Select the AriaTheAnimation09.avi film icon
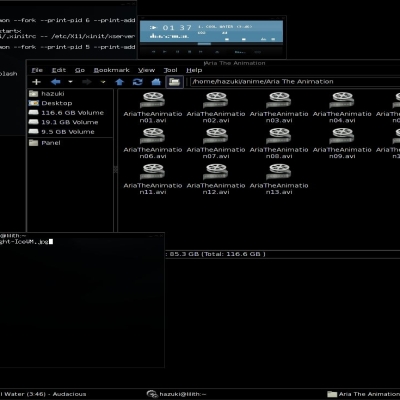 (x=342, y=136)
